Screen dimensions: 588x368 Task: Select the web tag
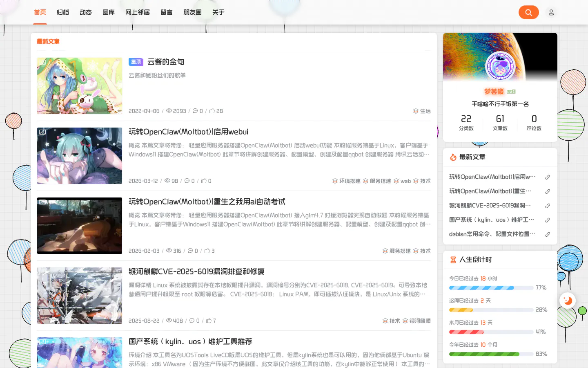(x=402, y=181)
